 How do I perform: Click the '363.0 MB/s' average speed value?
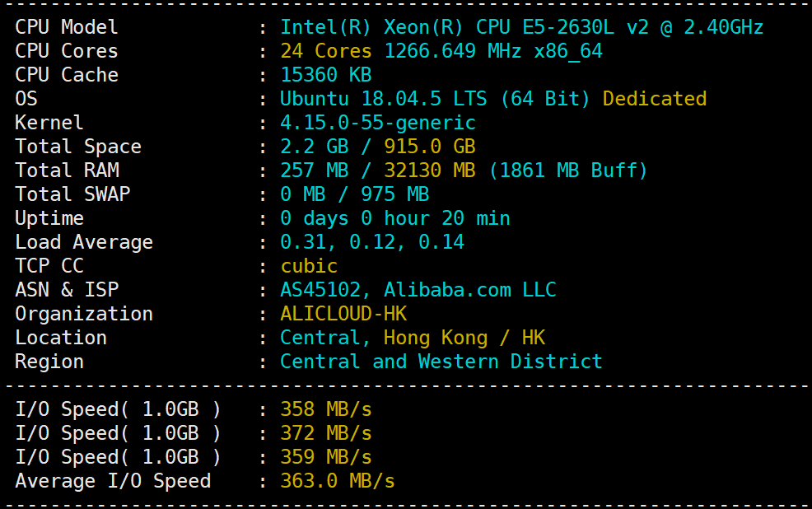[x=337, y=480]
